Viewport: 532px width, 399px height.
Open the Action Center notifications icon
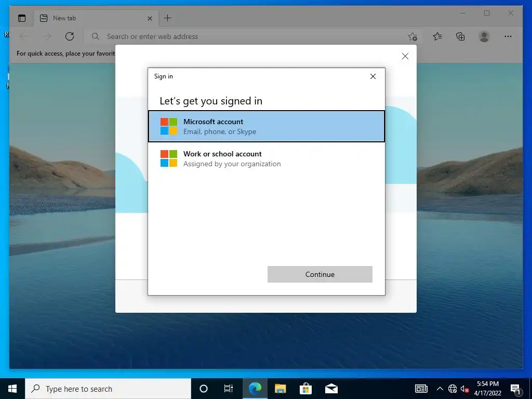coord(515,389)
